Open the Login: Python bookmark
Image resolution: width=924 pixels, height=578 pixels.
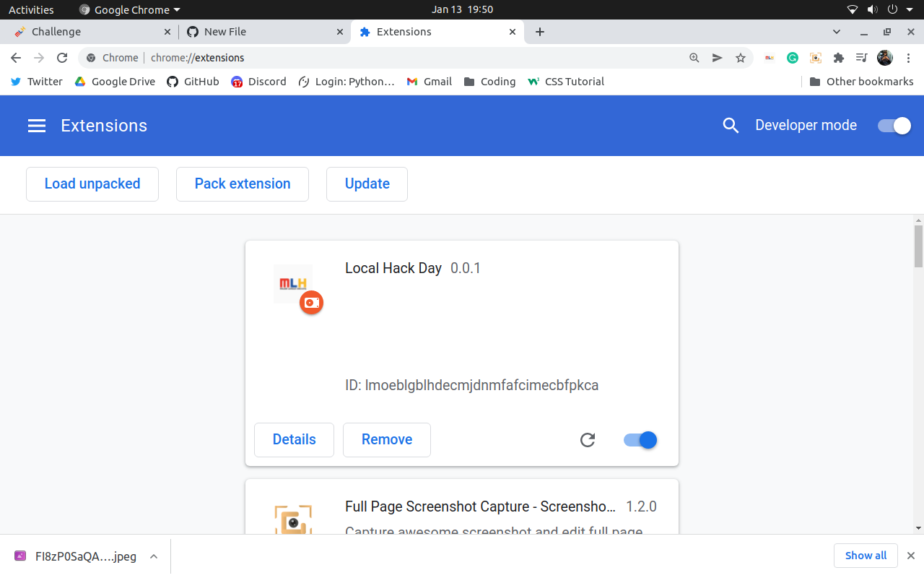(346, 82)
